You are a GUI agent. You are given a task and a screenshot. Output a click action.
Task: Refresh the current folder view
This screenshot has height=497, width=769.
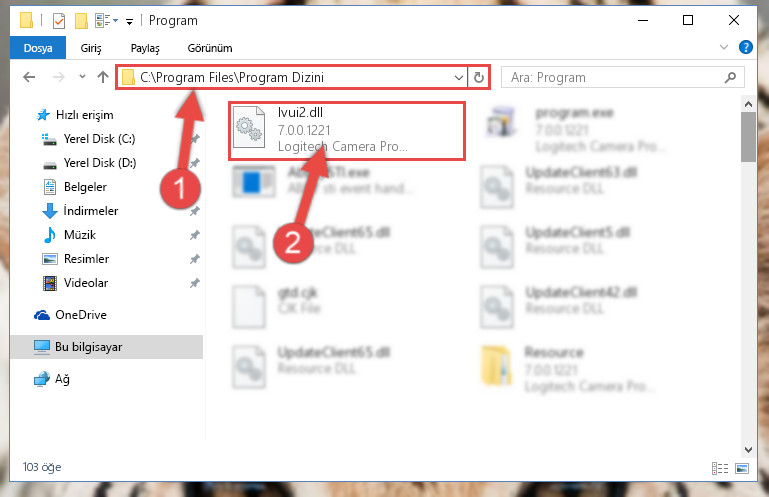click(479, 78)
